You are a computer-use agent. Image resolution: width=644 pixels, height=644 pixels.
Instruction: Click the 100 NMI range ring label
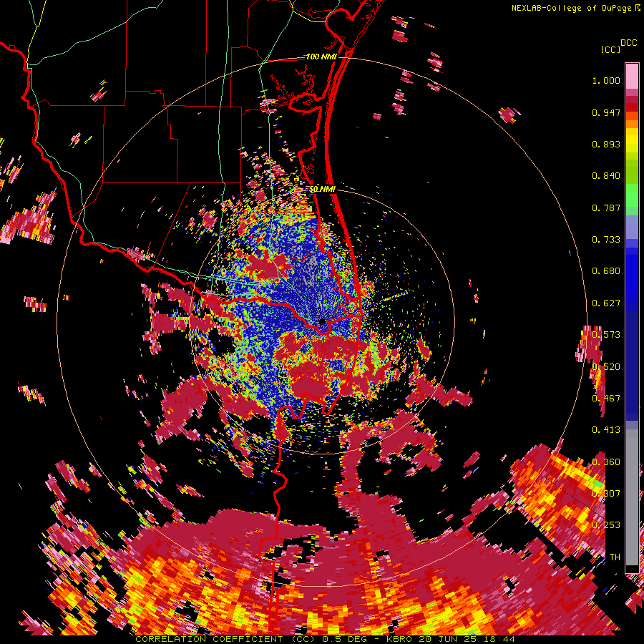click(x=321, y=57)
